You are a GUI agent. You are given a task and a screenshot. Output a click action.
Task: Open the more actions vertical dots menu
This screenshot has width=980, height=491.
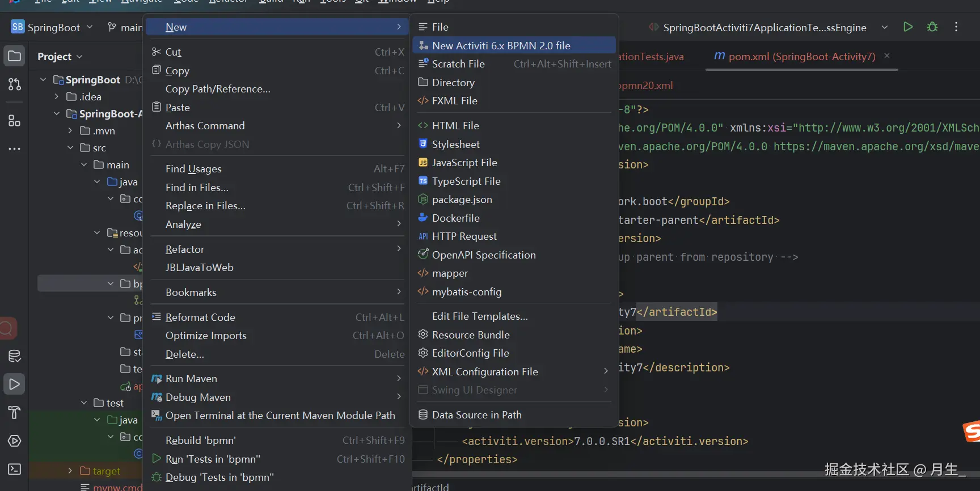click(x=956, y=27)
